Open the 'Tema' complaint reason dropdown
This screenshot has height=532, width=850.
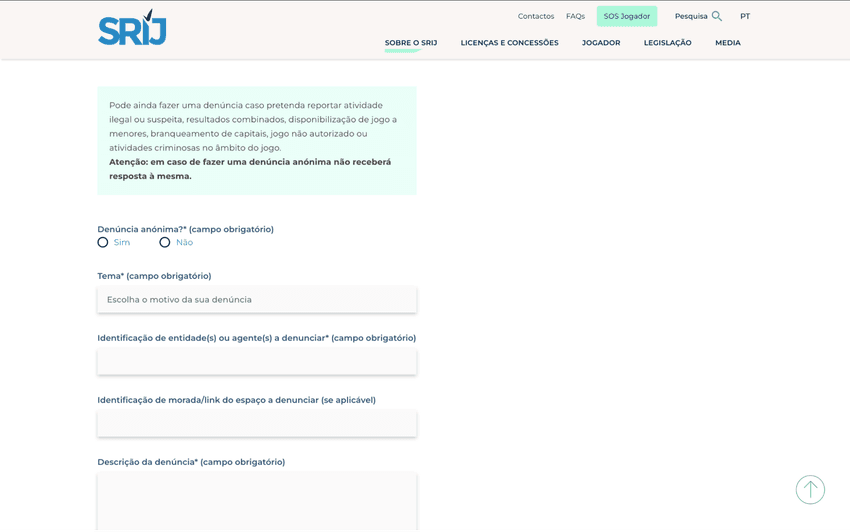[x=256, y=300]
